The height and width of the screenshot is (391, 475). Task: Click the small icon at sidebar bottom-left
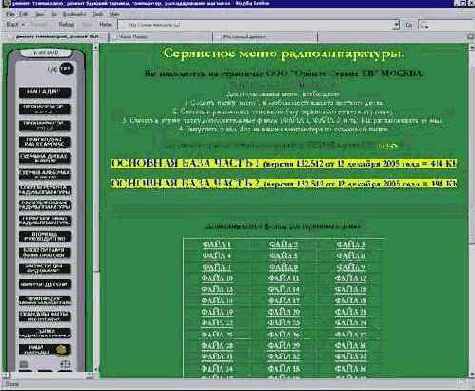pos(24,364)
